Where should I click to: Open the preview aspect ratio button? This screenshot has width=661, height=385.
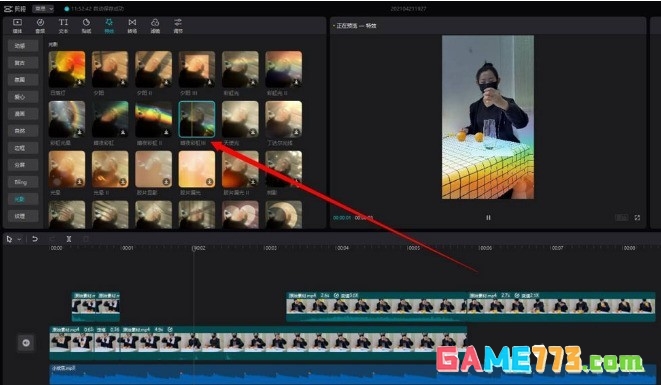621,218
